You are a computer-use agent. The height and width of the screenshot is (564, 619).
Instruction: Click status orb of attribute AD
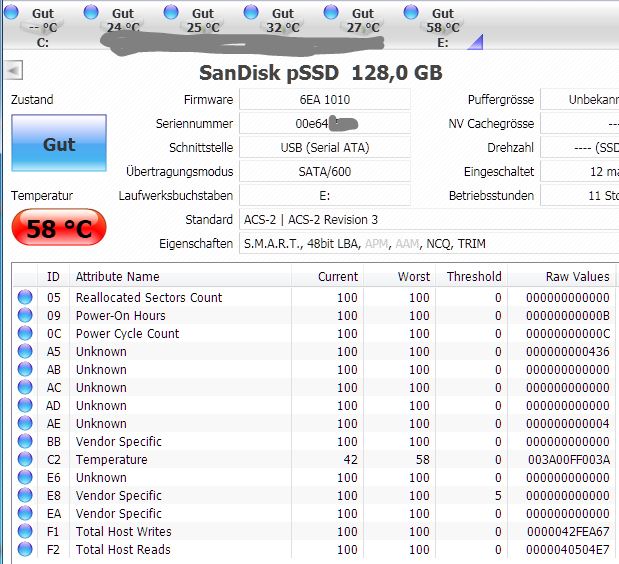(25, 405)
